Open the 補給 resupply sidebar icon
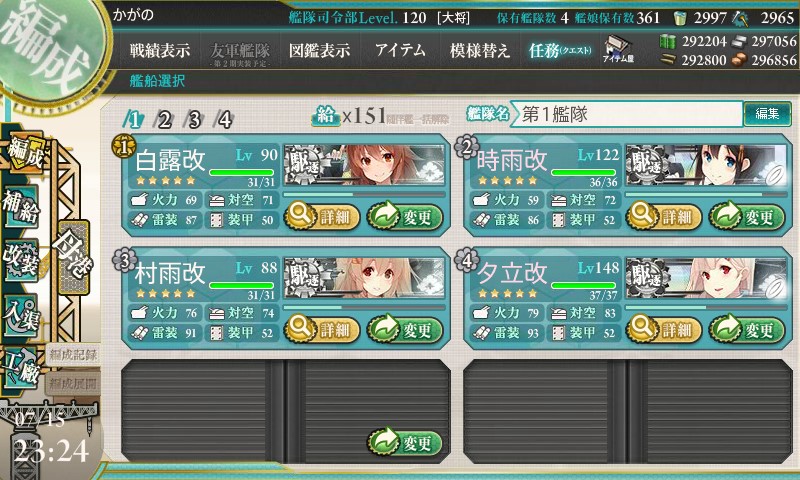Screen dimensions: 800x480 [21, 206]
